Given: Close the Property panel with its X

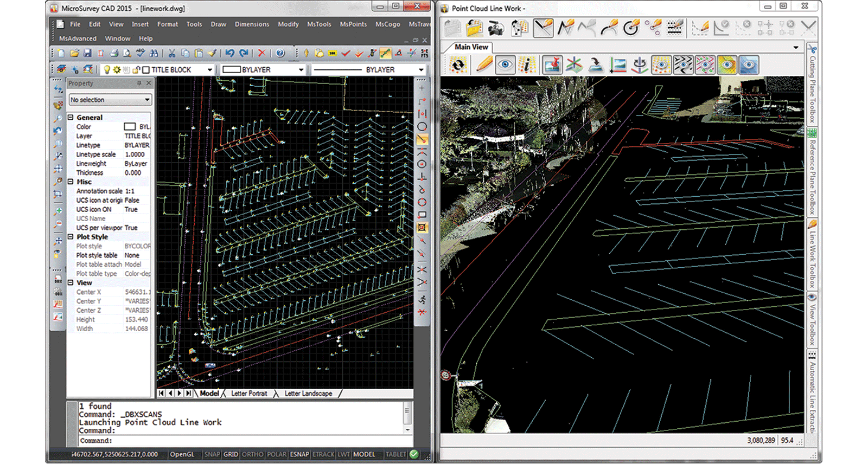Looking at the screenshot, I should pos(149,83).
